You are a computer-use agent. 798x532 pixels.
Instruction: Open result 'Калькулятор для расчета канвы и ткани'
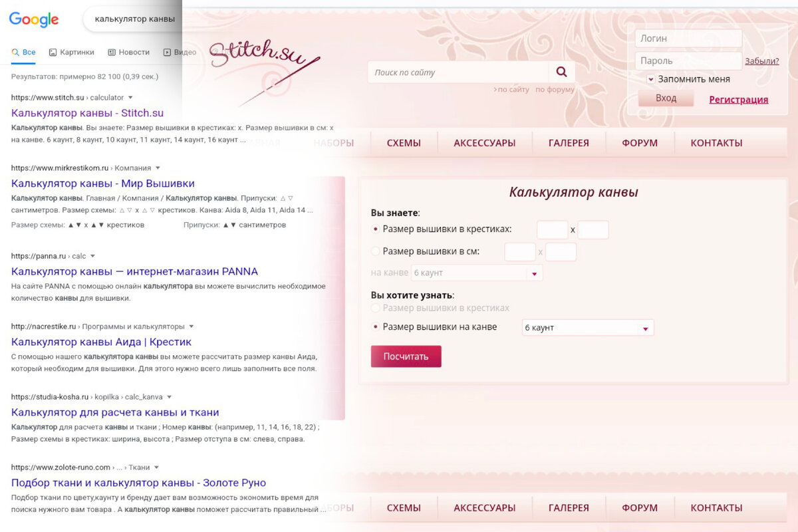coord(115,412)
